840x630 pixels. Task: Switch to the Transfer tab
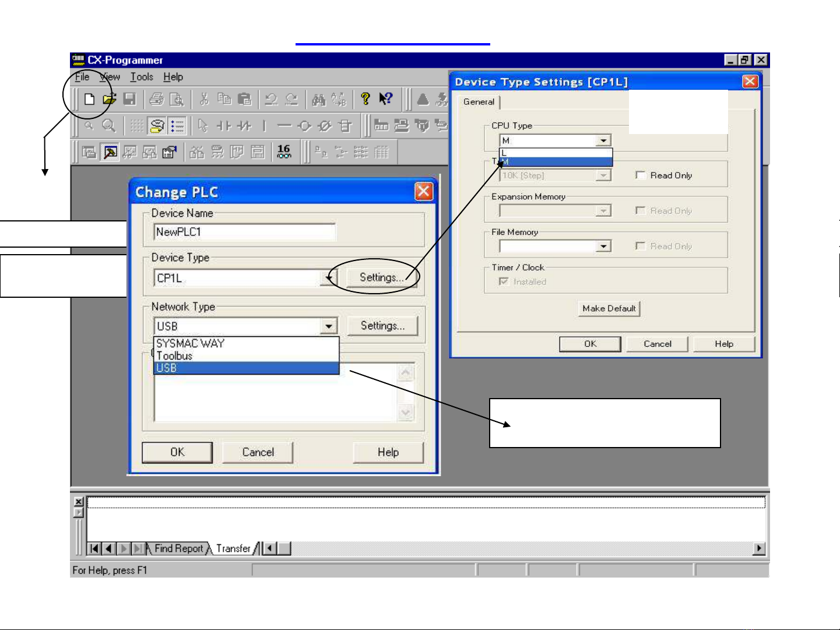[233, 548]
